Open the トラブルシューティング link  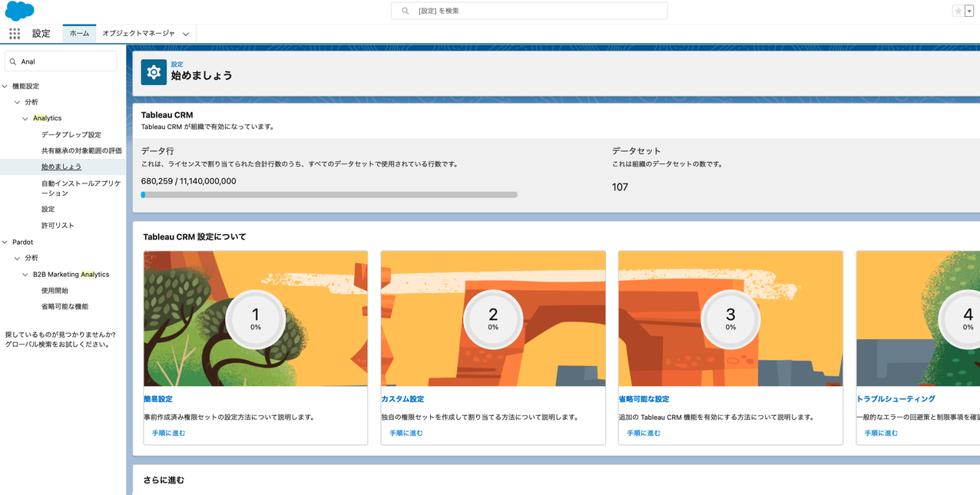click(896, 399)
